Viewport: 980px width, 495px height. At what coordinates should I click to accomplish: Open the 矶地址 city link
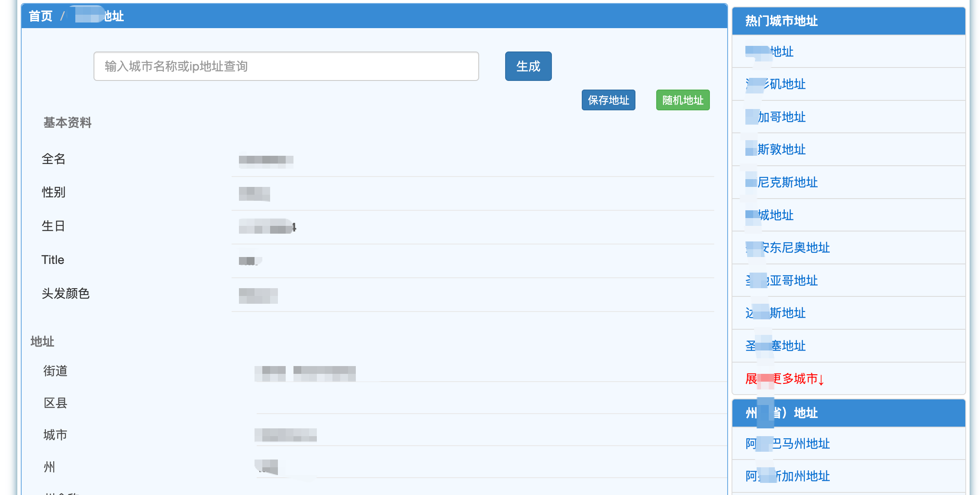[x=776, y=84]
